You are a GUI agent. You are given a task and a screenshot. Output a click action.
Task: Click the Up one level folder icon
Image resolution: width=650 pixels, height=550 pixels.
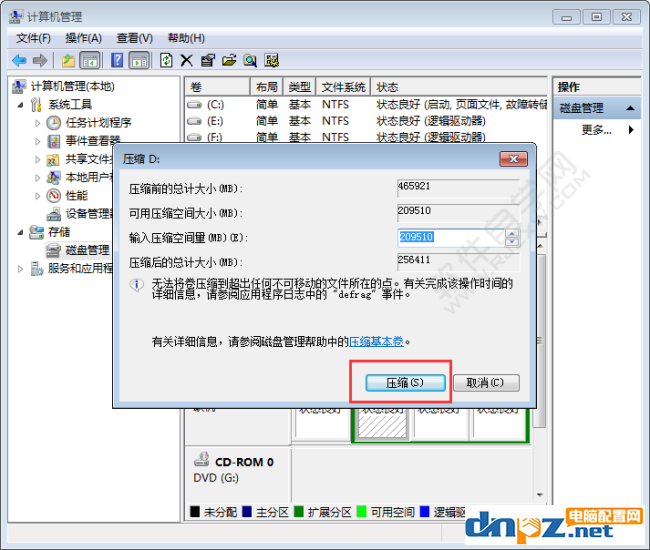click(68, 61)
